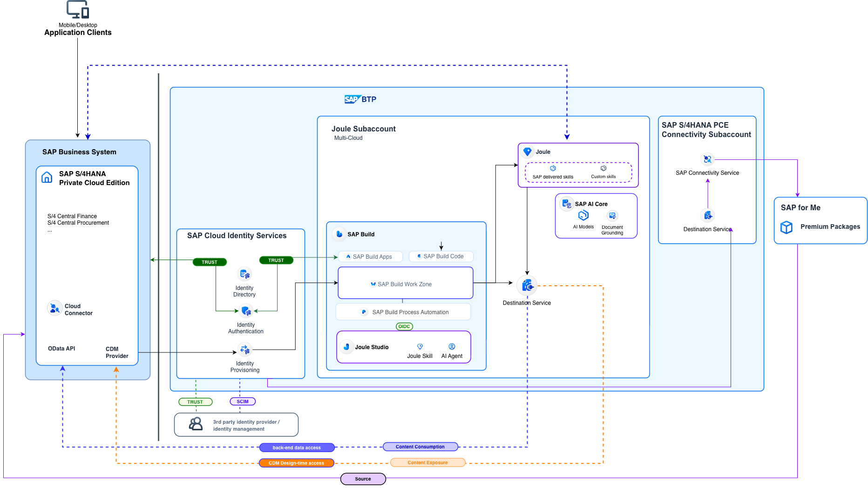Click the SCIM badge
This screenshot has height=488, width=868.
tap(243, 401)
